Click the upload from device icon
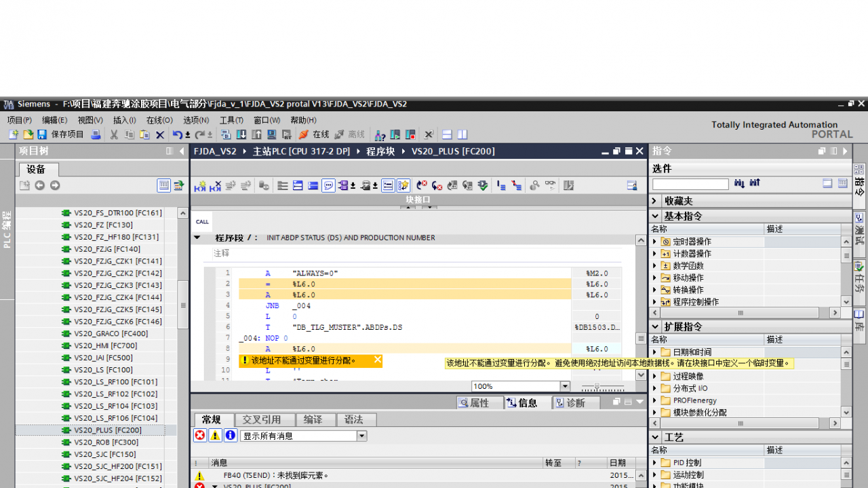 pos(258,135)
